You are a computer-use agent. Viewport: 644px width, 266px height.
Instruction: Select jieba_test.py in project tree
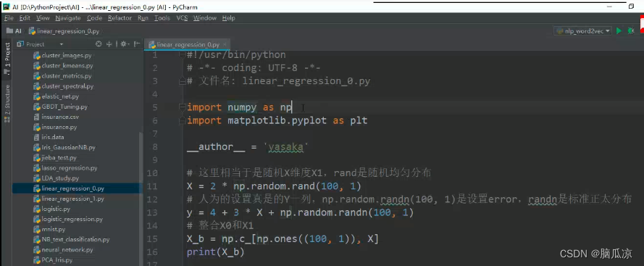[x=54, y=157]
